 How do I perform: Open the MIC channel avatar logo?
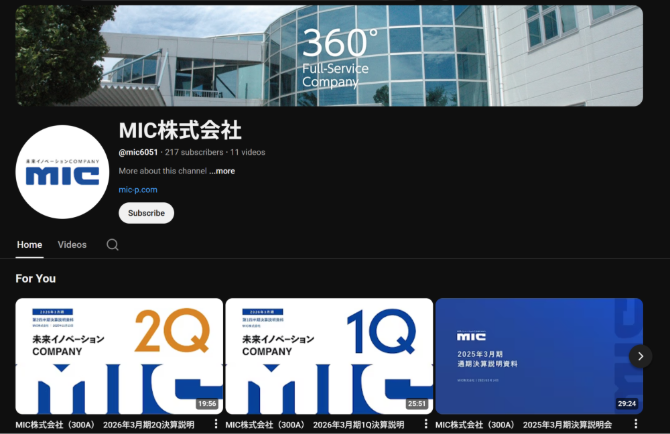pyautogui.click(x=62, y=172)
